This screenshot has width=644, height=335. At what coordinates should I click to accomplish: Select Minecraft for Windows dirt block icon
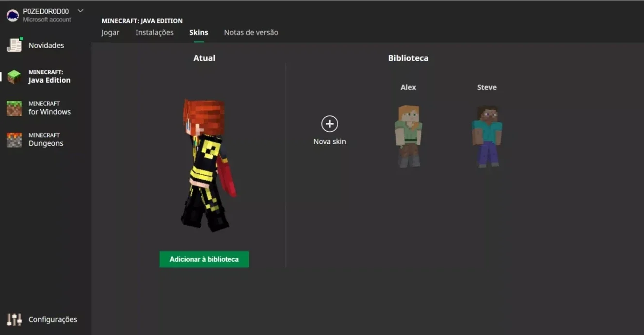[x=14, y=108]
